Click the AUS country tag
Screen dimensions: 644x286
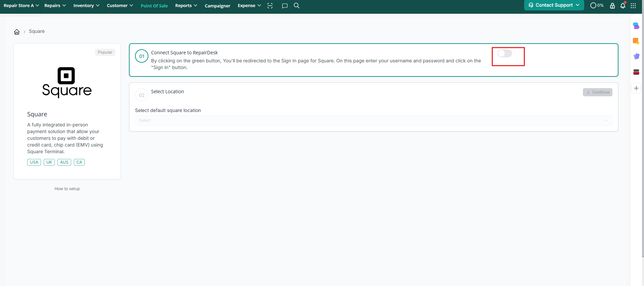[x=64, y=162]
